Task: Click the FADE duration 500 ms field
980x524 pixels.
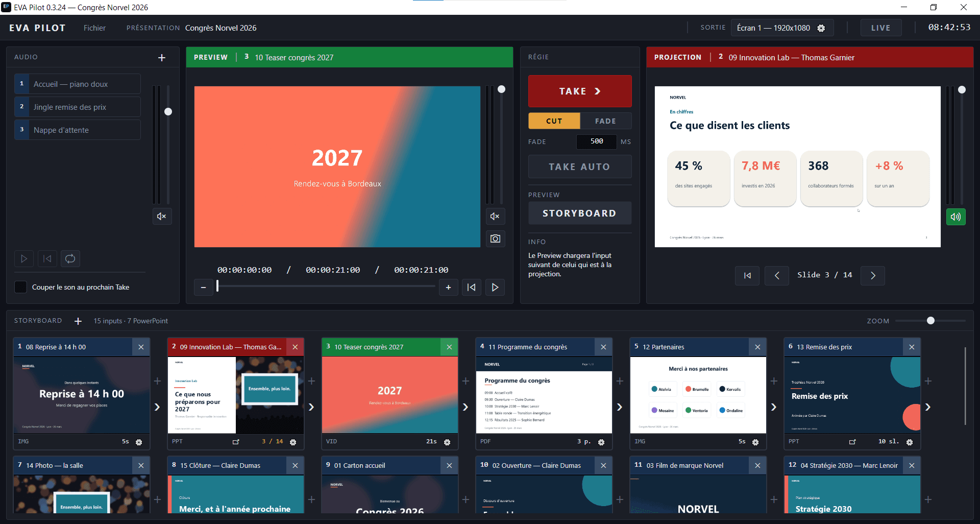Action: (597, 141)
